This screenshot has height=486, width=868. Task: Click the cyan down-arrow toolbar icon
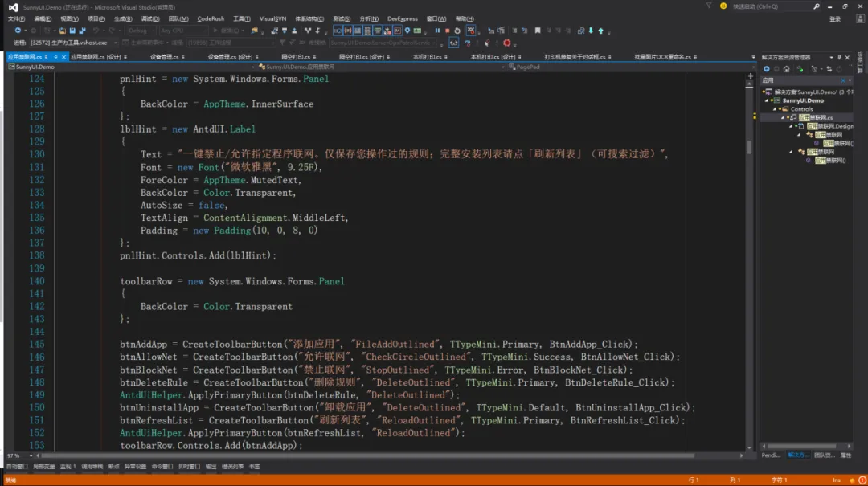(x=591, y=31)
